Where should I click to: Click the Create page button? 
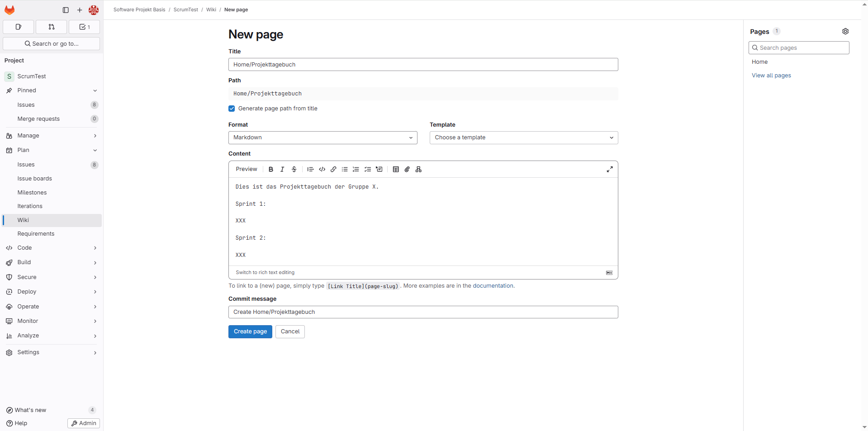click(250, 332)
